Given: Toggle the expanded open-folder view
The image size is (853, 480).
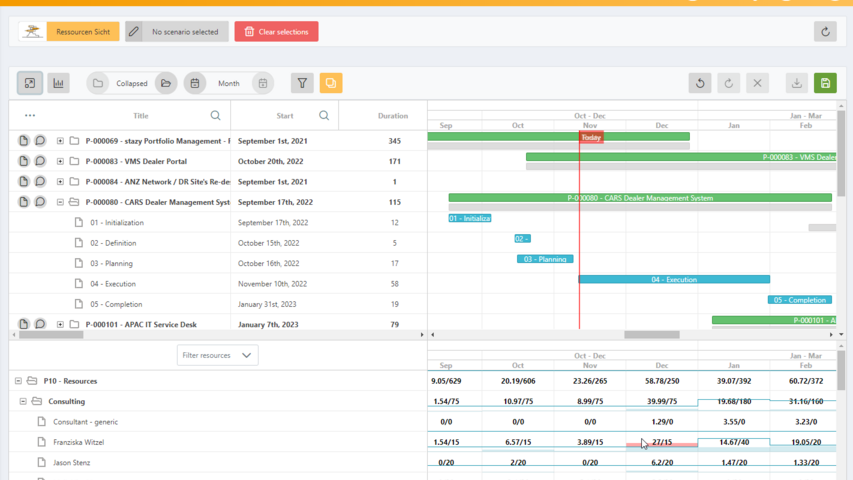Looking at the screenshot, I should 166,84.
